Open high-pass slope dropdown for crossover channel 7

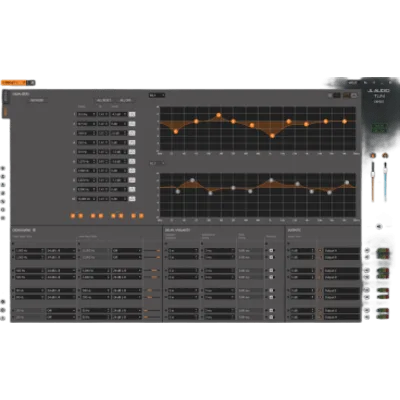tap(61, 310)
